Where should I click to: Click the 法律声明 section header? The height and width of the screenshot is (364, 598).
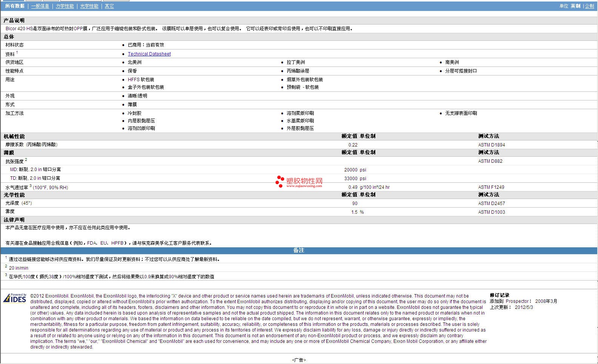14,220
